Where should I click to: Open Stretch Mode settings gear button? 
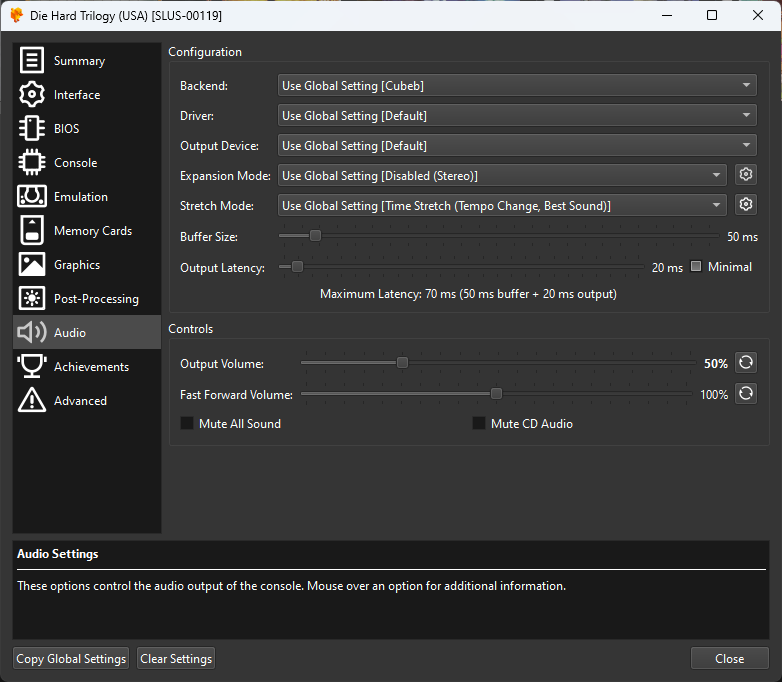tap(746, 205)
